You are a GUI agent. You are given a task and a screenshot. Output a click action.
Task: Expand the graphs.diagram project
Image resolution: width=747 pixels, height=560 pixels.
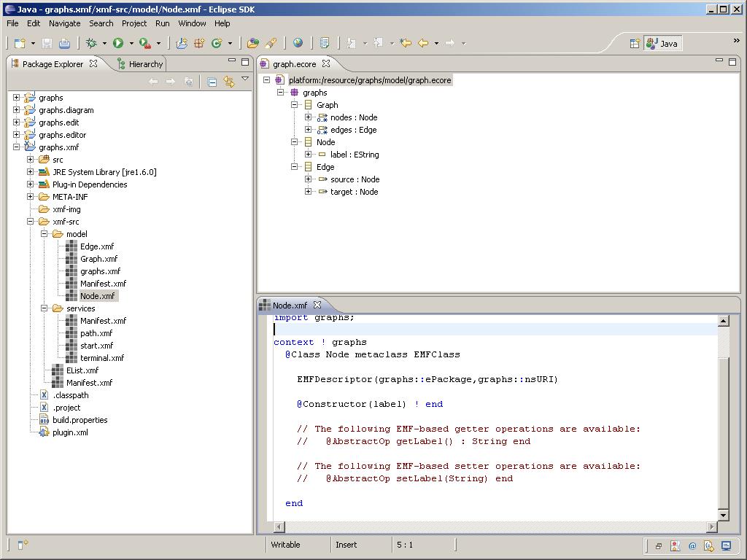17,110
